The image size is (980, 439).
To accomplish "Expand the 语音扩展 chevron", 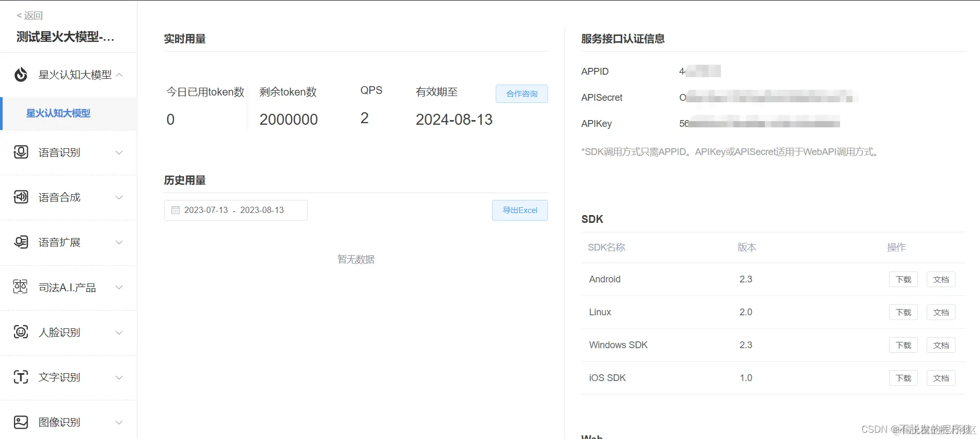I will [119, 242].
